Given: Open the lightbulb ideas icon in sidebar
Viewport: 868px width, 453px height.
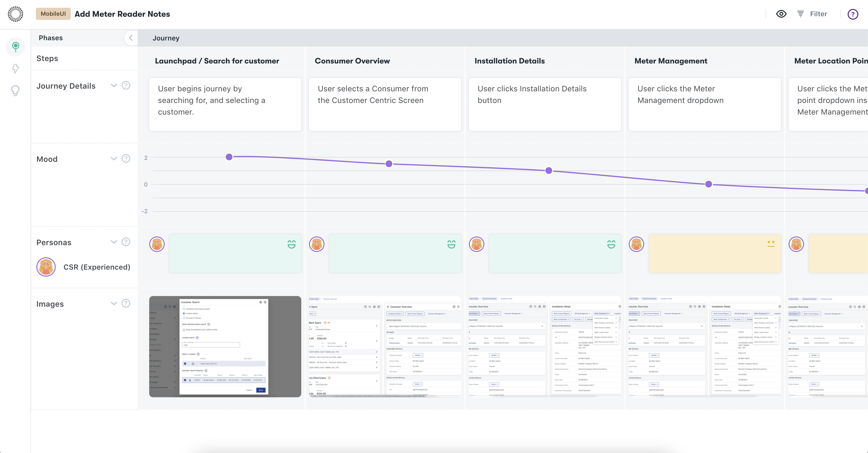Looking at the screenshot, I should click(x=15, y=90).
